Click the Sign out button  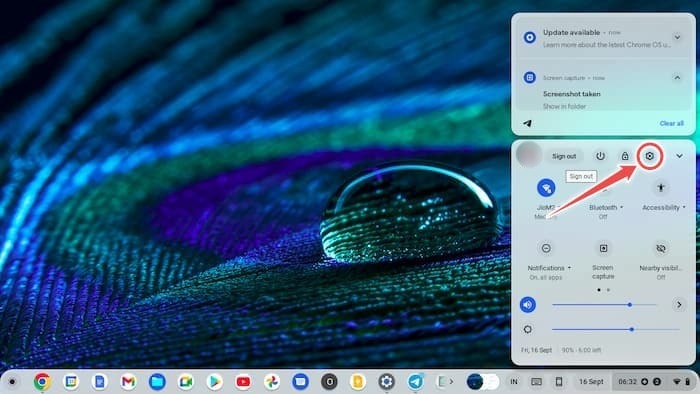point(564,156)
